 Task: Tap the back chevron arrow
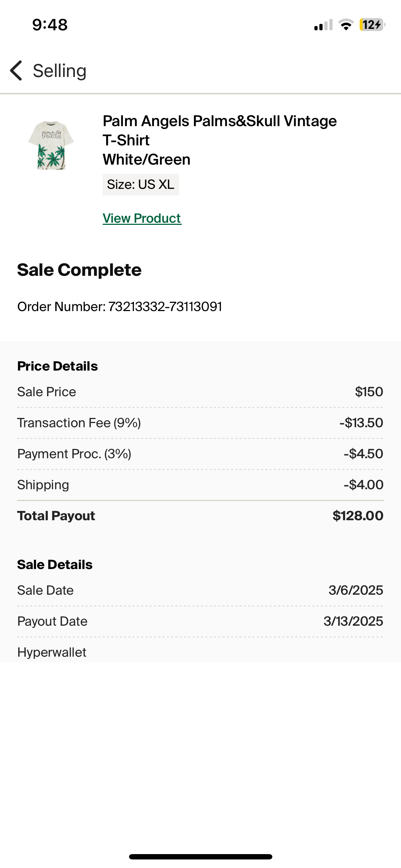pos(16,71)
